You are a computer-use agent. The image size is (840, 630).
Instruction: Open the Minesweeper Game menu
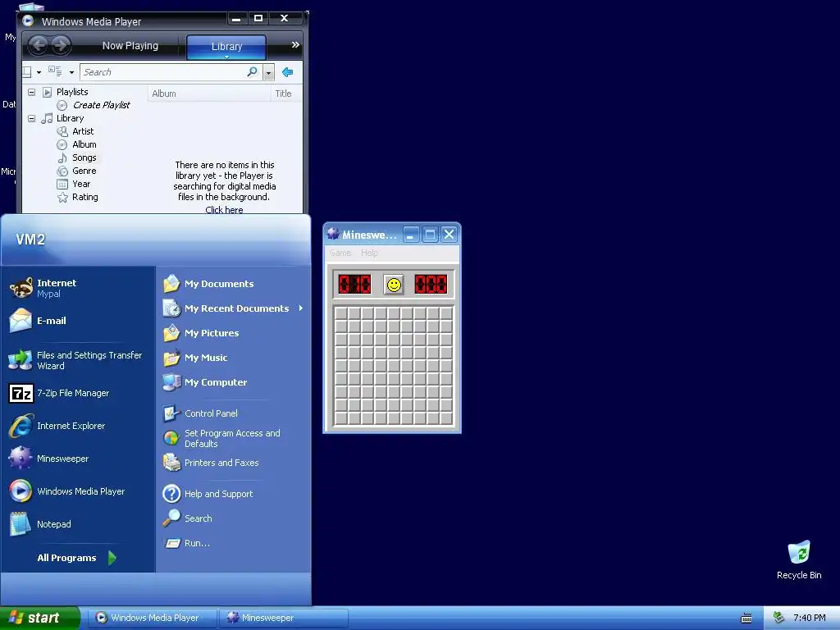pyautogui.click(x=340, y=253)
